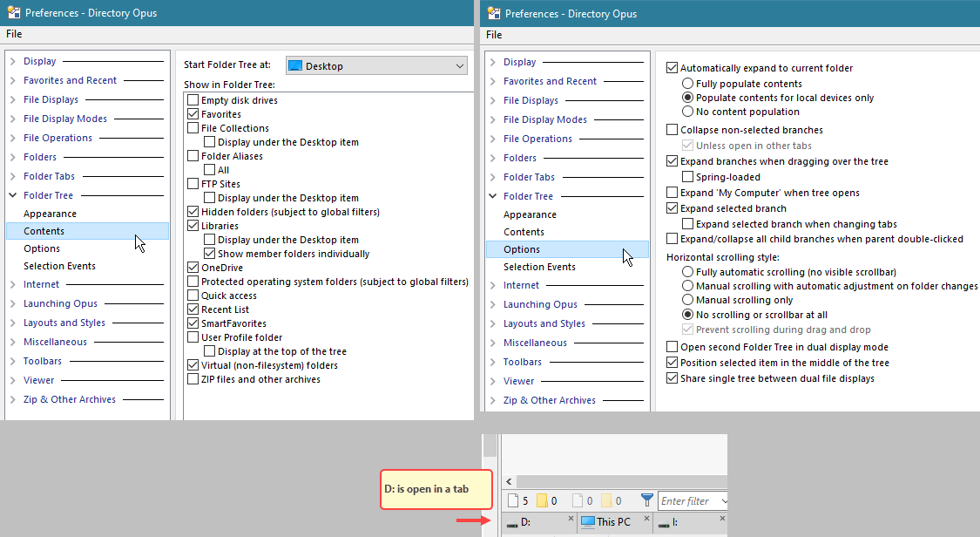Select the Fully populate contents radio button
Screen dimensions: 980x537
(687, 83)
